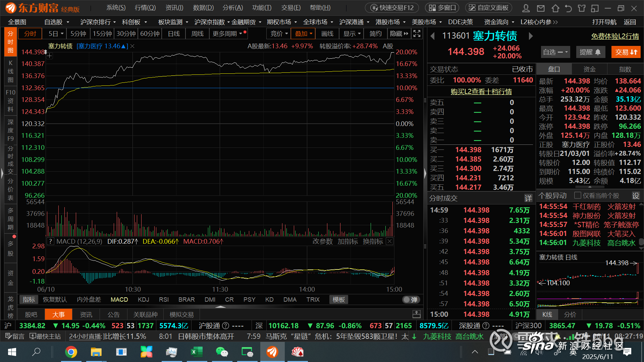This screenshot has height=362, width=644.
Task: Click the 免费体验L2行情 link
Action: point(615,36)
